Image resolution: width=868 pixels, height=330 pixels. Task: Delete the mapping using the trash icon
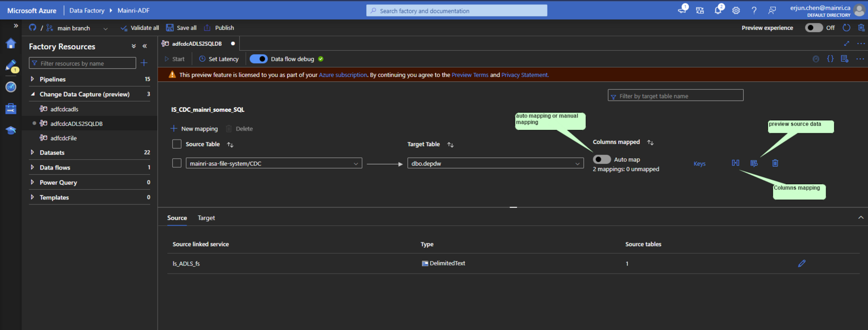coord(775,163)
